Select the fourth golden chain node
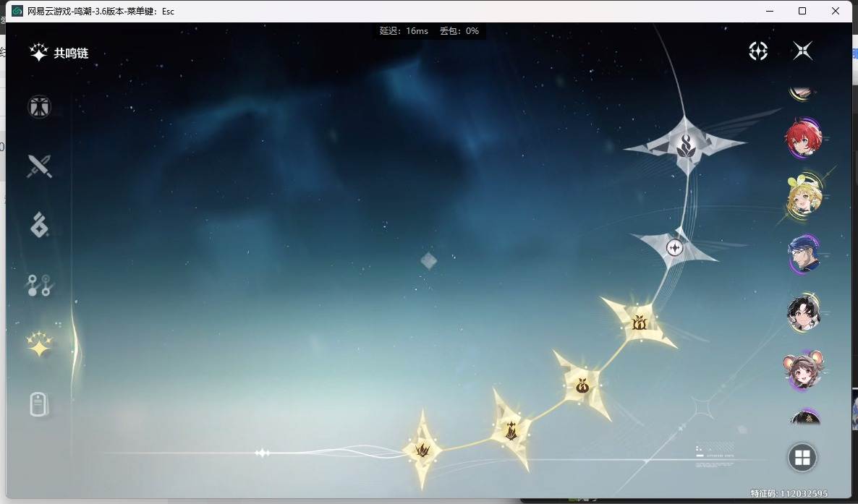This screenshot has width=858, height=504. coord(639,323)
